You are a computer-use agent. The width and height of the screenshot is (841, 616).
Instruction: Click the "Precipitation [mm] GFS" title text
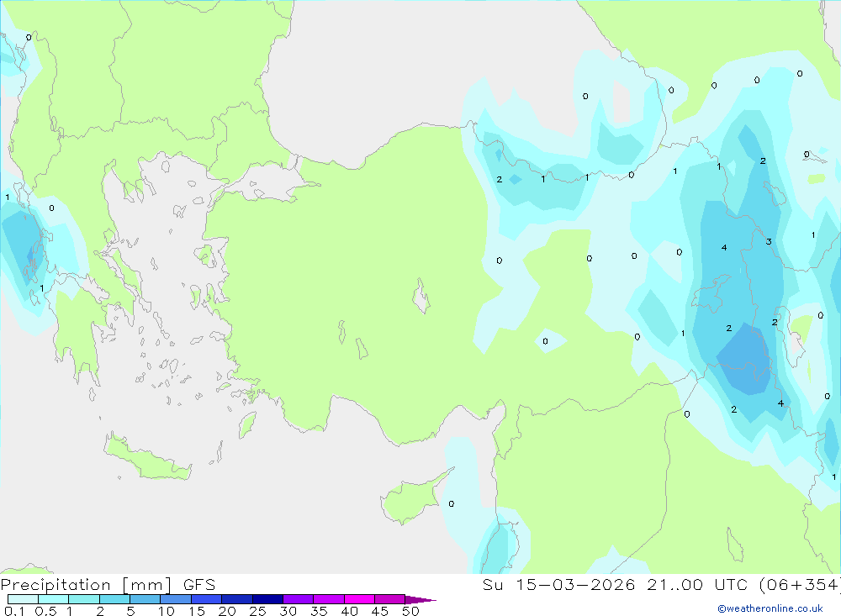pos(108,585)
